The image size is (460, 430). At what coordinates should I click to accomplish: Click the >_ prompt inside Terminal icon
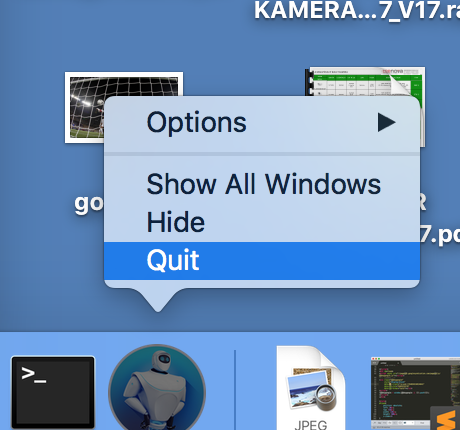[x=33, y=374]
